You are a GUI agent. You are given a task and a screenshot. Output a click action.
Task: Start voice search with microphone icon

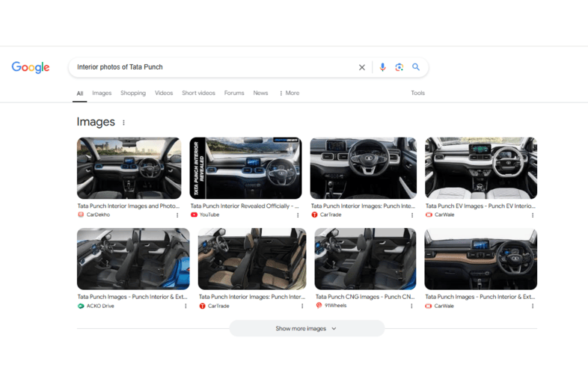[x=382, y=67]
